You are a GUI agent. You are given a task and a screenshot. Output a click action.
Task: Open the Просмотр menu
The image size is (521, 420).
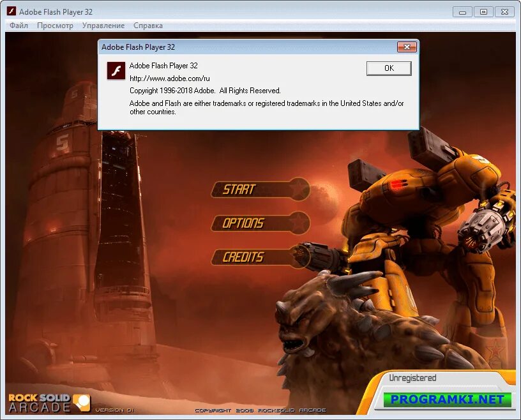(x=55, y=26)
